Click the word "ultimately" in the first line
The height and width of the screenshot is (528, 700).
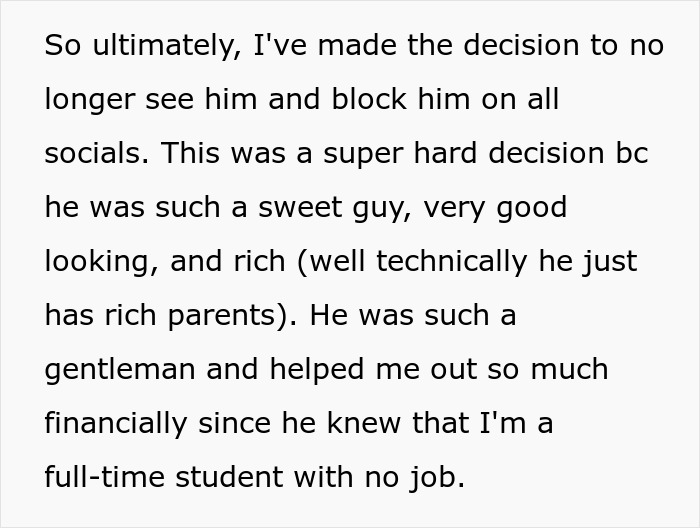coord(150,47)
